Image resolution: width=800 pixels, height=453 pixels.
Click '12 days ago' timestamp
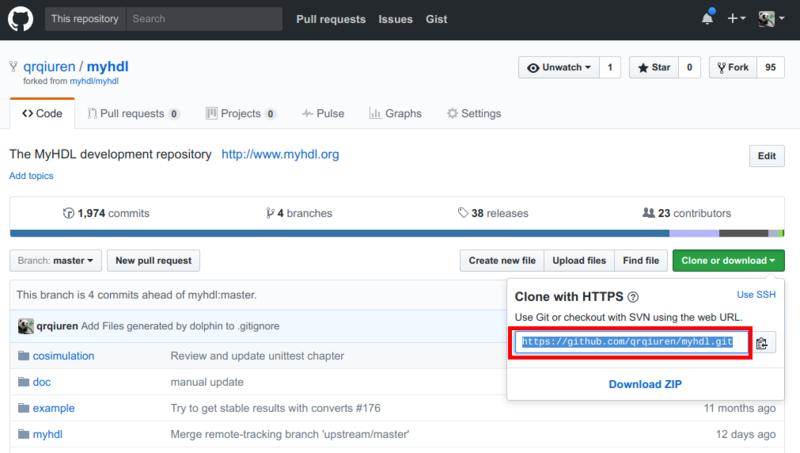pyautogui.click(x=745, y=434)
